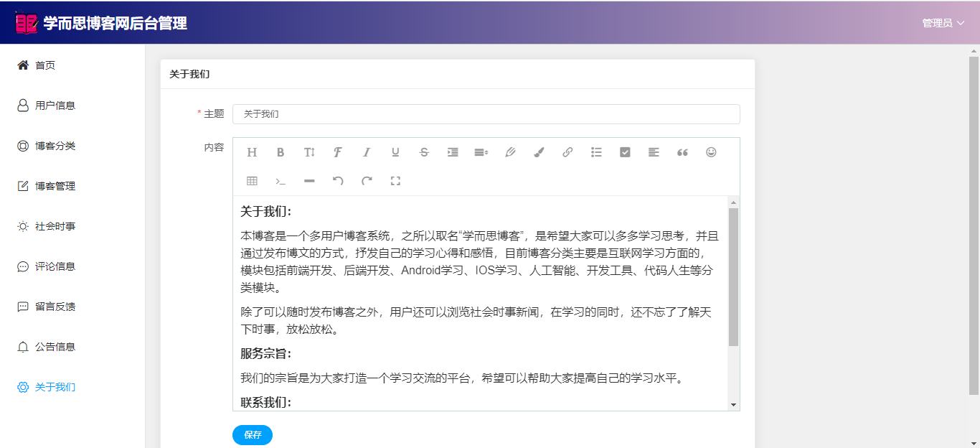Click the 主题 input field
The image size is (980, 448).
click(x=486, y=114)
